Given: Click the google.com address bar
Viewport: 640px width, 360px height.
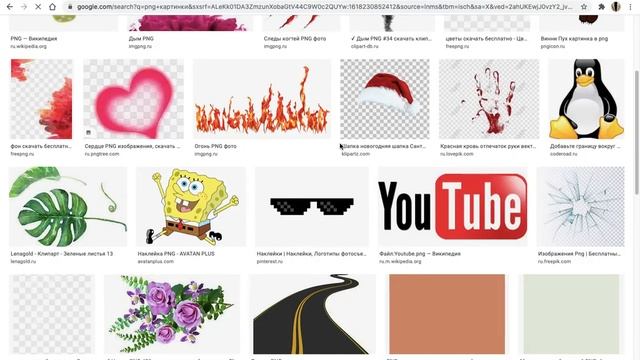Looking at the screenshot, I should point(324,7).
